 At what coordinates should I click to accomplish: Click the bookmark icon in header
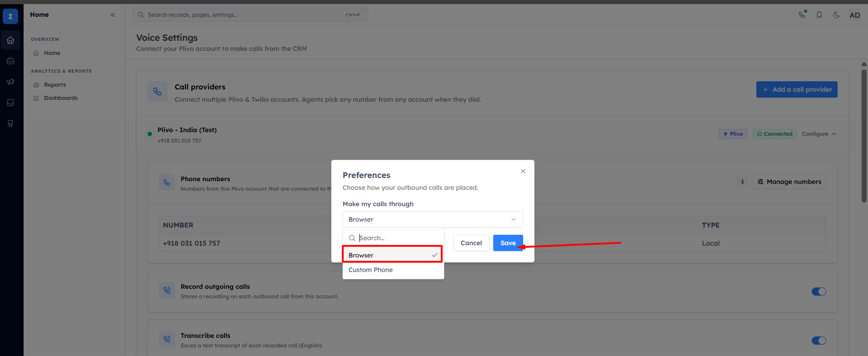click(x=819, y=15)
